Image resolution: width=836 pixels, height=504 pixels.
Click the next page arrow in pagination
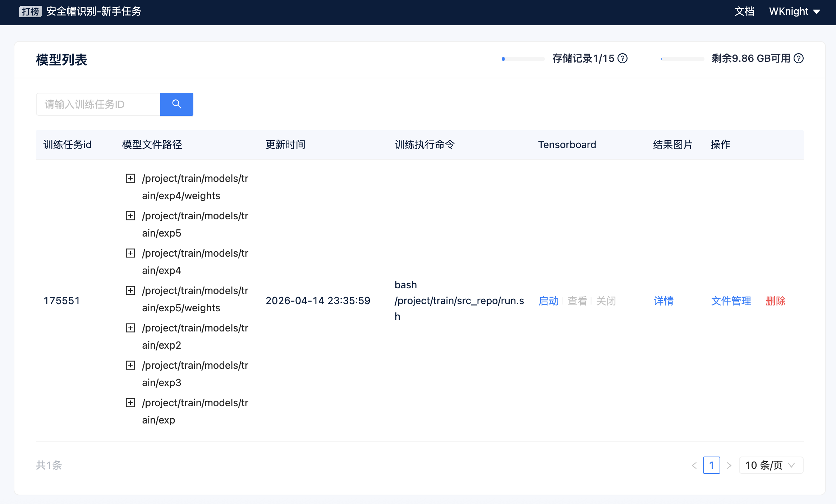[x=729, y=465]
